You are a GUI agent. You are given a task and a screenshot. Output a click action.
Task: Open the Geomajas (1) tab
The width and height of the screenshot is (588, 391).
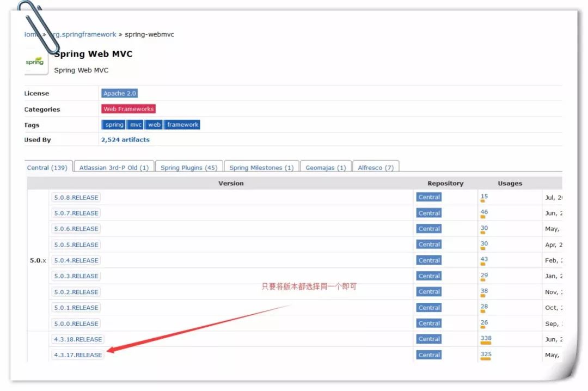[x=326, y=168]
